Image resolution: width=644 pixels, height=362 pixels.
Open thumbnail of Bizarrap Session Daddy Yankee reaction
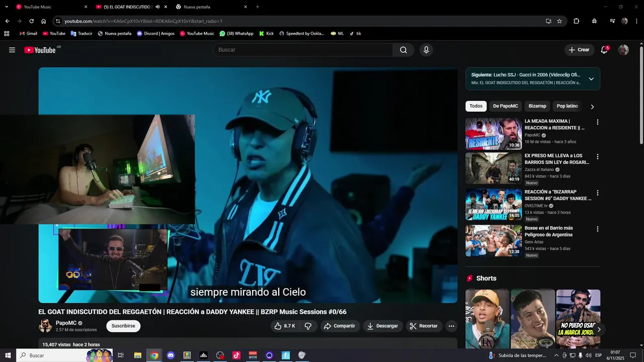coord(494,205)
